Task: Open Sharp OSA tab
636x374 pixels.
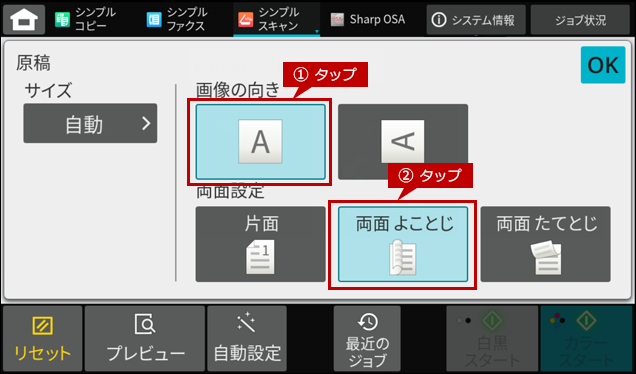Action: (x=367, y=19)
